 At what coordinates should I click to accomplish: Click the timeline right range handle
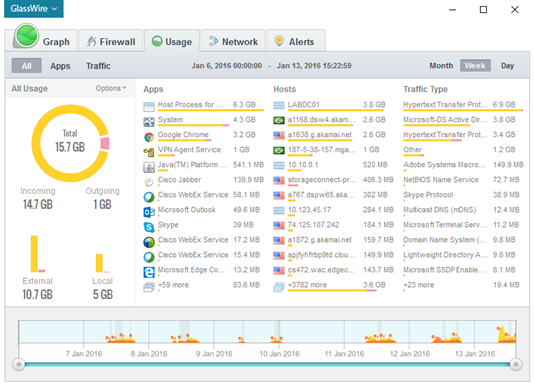tap(516, 365)
